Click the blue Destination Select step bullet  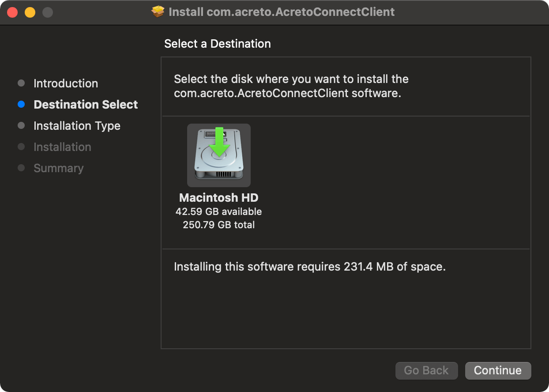pos(21,105)
